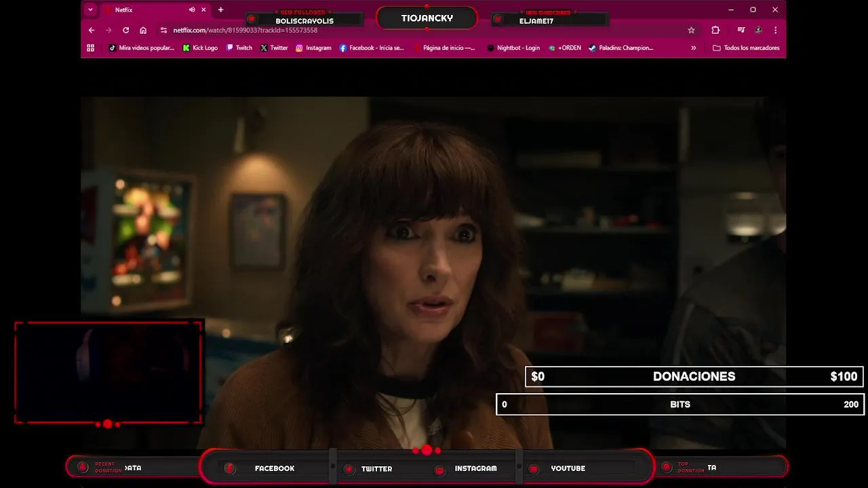This screenshot has height=488, width=868.
Task: Open the browser home page
Action: (143, 30)
